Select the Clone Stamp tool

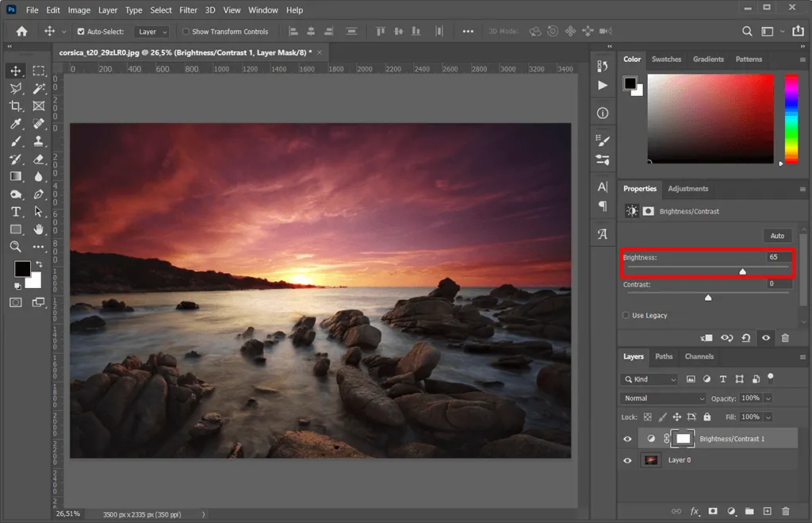38,141
